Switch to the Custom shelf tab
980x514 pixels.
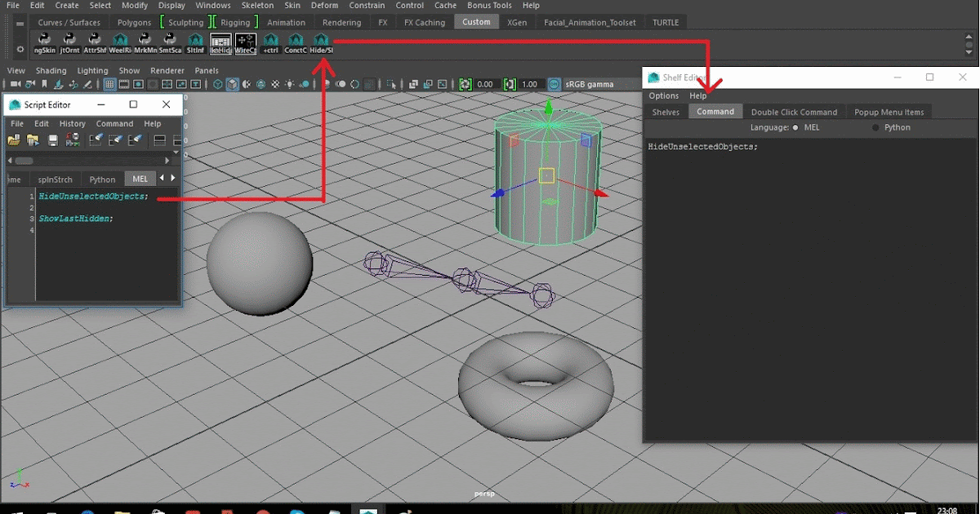coord(476,22)
